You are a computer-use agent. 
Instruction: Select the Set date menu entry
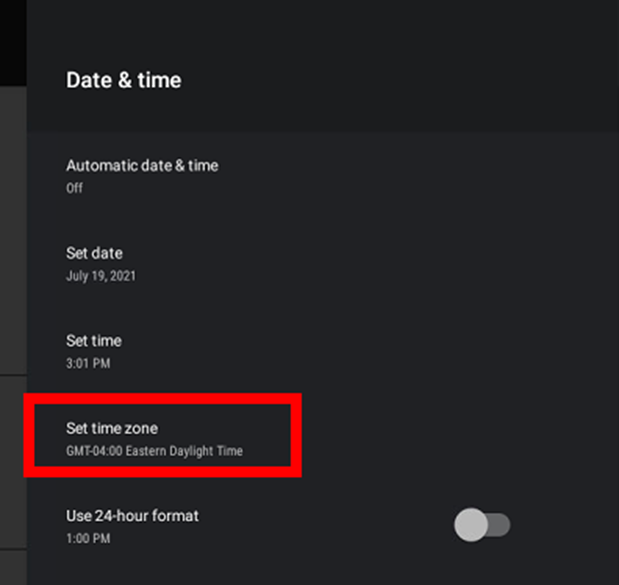(323, 264)
